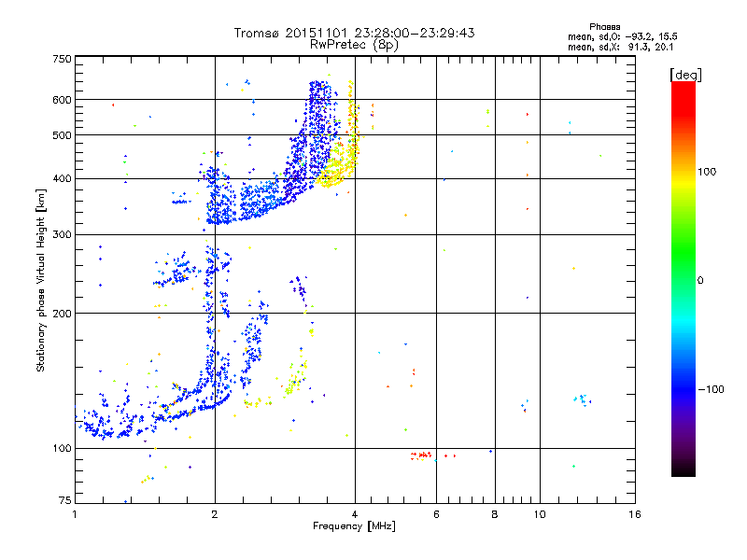
Task: Click the y-axis tick label "400"
Action: (x=62, y=179)
